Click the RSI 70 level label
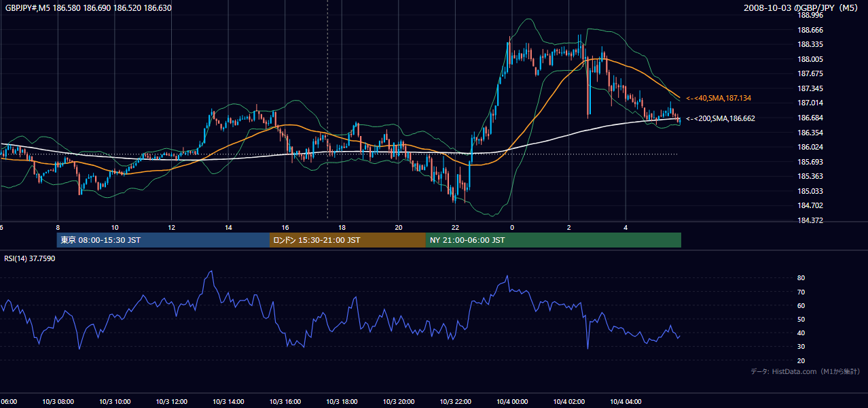The height and width of the screenshot is (408, 868). (801, 292)
